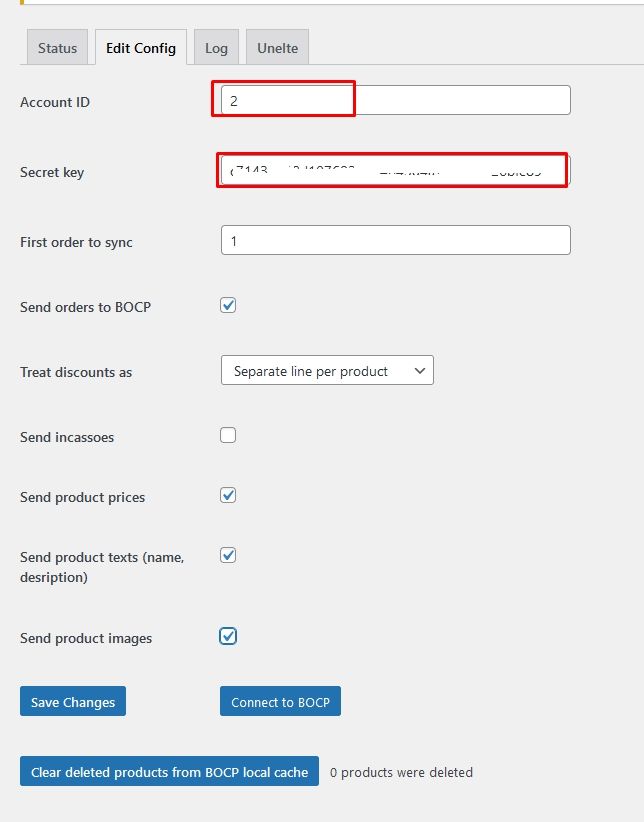The height and width of the screenshot is (822, 644).
Task: Click the Save Changes button
Action: point(73,701)
